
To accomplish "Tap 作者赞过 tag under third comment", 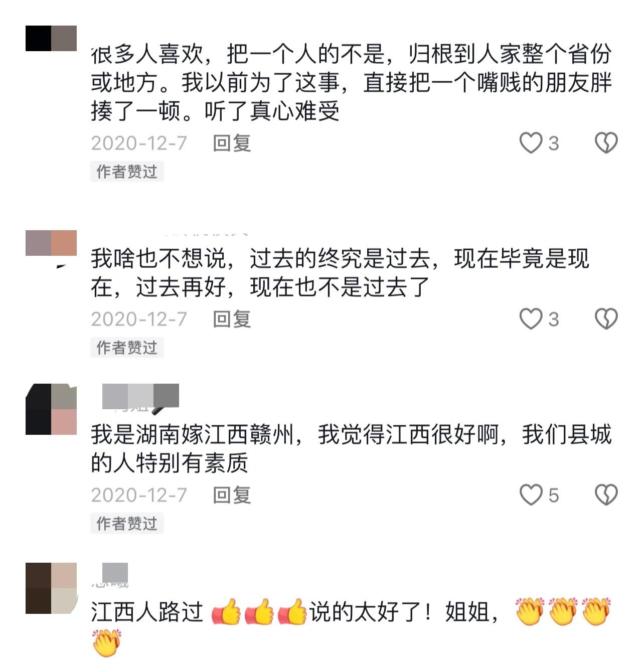I will (x=127, y=524).
